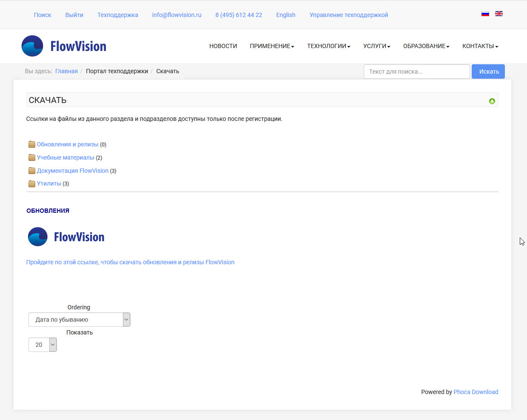The width and height of the screenshot is (527, 420).
Task: Go to the НОВОСТИ page
Action: coord(223,46)
